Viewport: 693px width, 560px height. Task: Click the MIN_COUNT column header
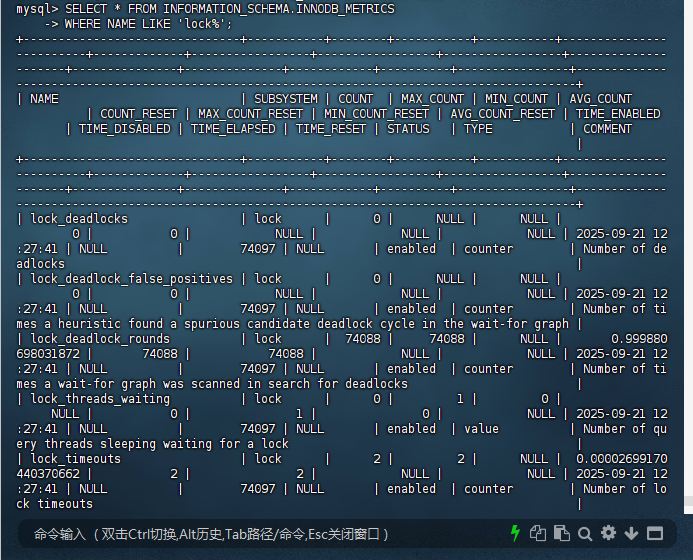pyautogui.click(x=516, y=99)
